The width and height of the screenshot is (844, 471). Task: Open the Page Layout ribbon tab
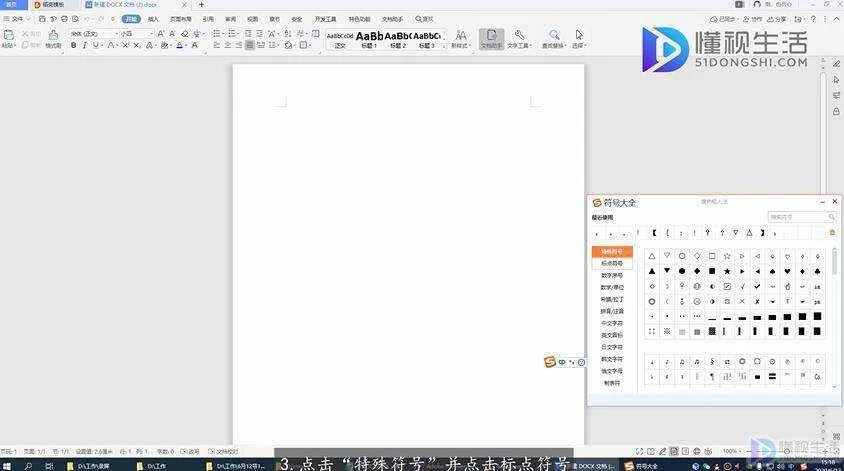point(180,18)
